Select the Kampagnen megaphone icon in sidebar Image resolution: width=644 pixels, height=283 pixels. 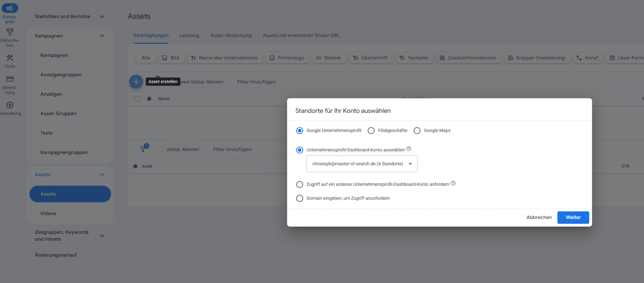[10, 8]
